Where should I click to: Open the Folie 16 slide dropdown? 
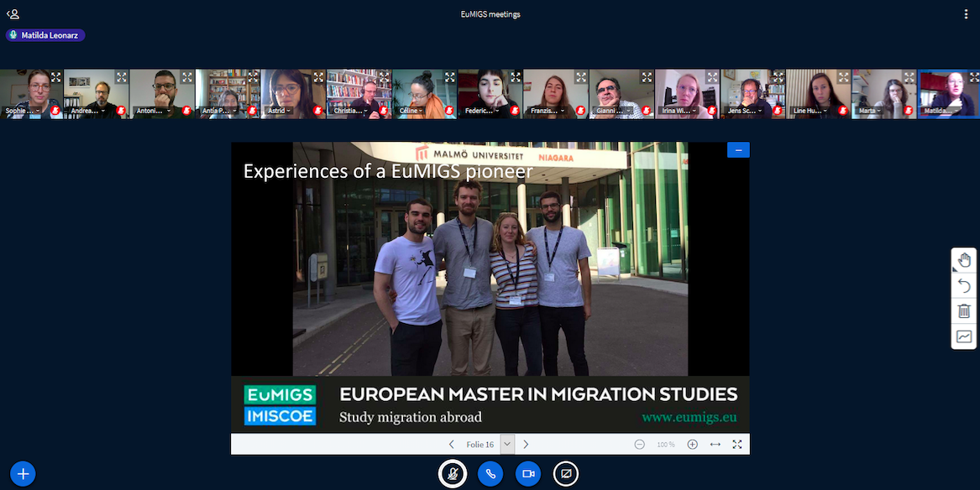(x=506, y=445)
